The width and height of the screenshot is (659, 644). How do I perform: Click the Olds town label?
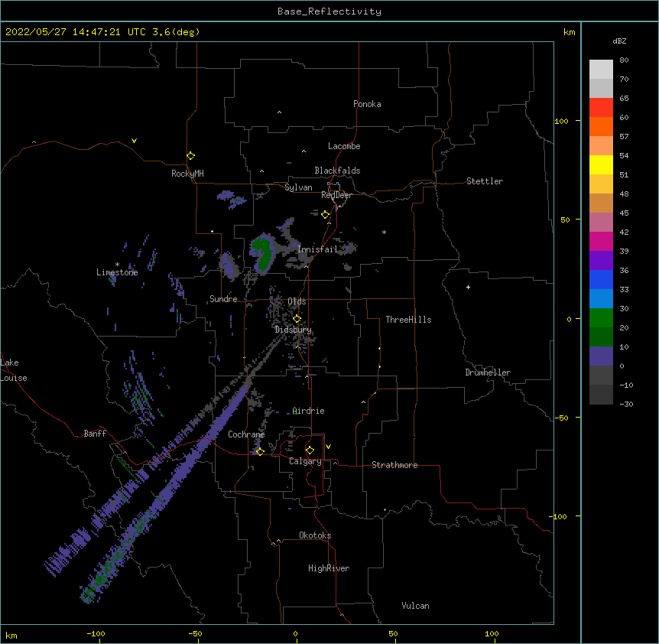coord(297,301)
